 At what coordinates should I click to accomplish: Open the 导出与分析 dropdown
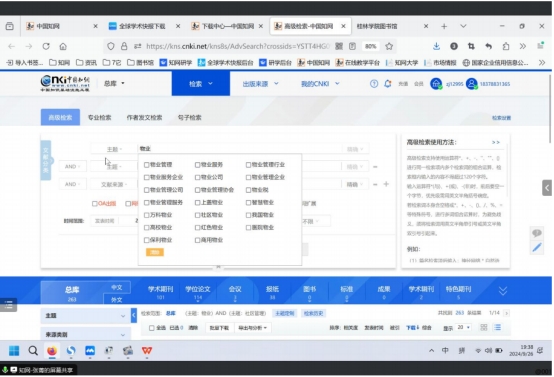(252, 328)
